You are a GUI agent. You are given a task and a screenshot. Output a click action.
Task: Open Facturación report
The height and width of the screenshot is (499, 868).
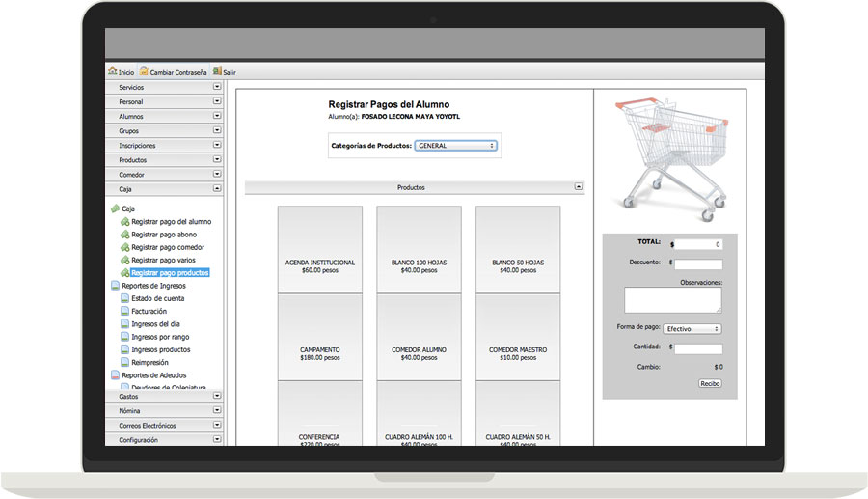coord(149,311)
